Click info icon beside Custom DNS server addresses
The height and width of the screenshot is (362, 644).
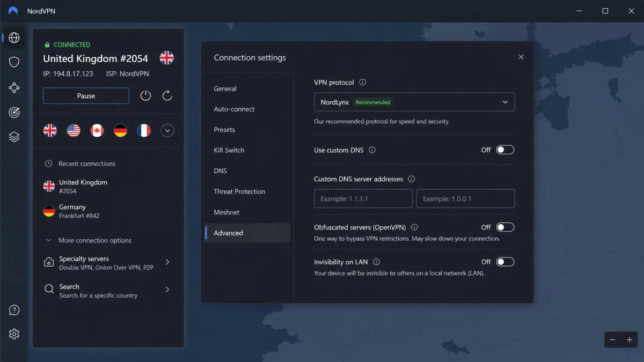point(412,179)
